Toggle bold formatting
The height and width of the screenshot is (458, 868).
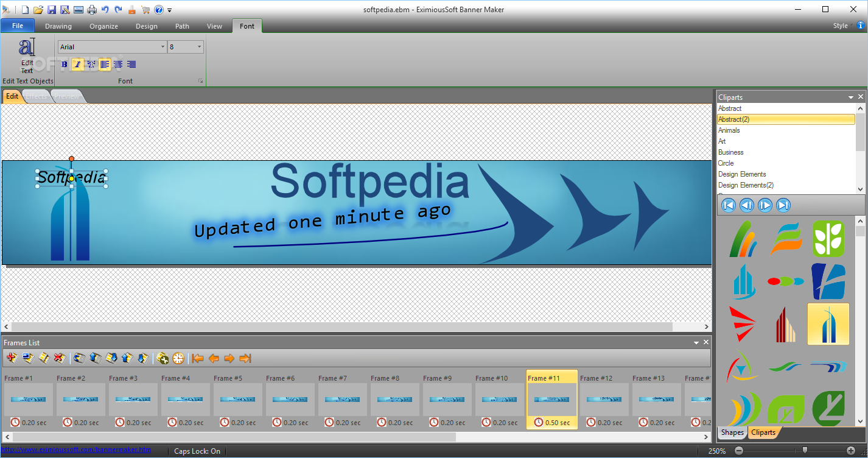(65, 64)
